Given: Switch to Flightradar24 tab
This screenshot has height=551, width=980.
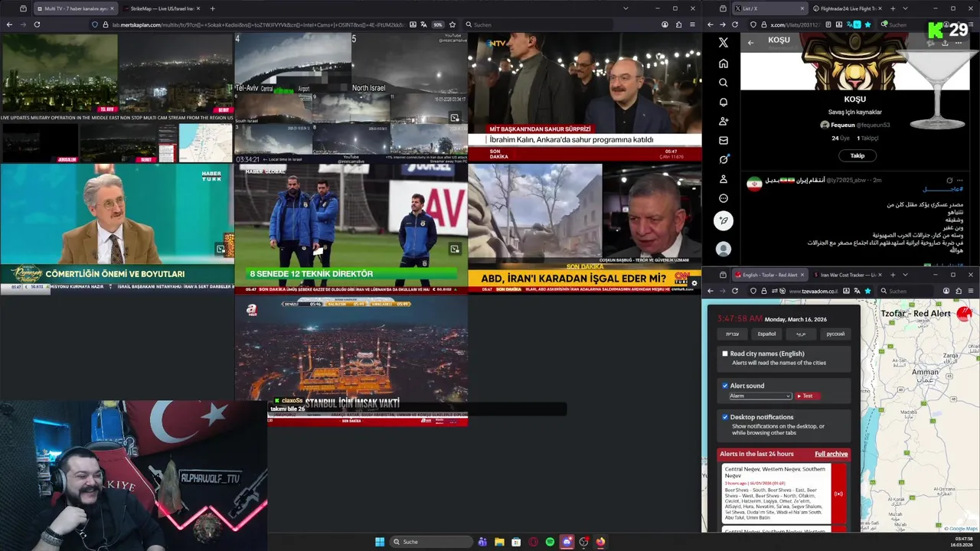Looking at the screenshot, I should point(848,8).
